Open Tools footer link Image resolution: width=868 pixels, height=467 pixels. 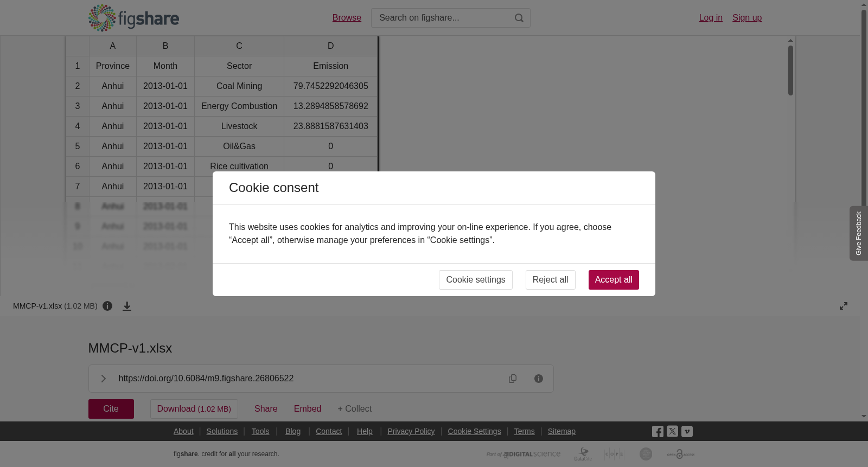(x=260, y=431)
